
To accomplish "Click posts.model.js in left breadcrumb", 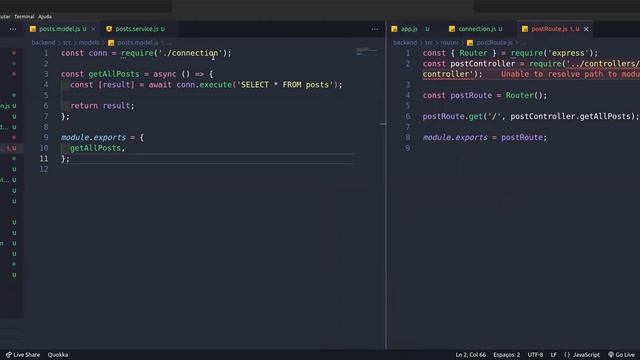I will coord(138,42).
